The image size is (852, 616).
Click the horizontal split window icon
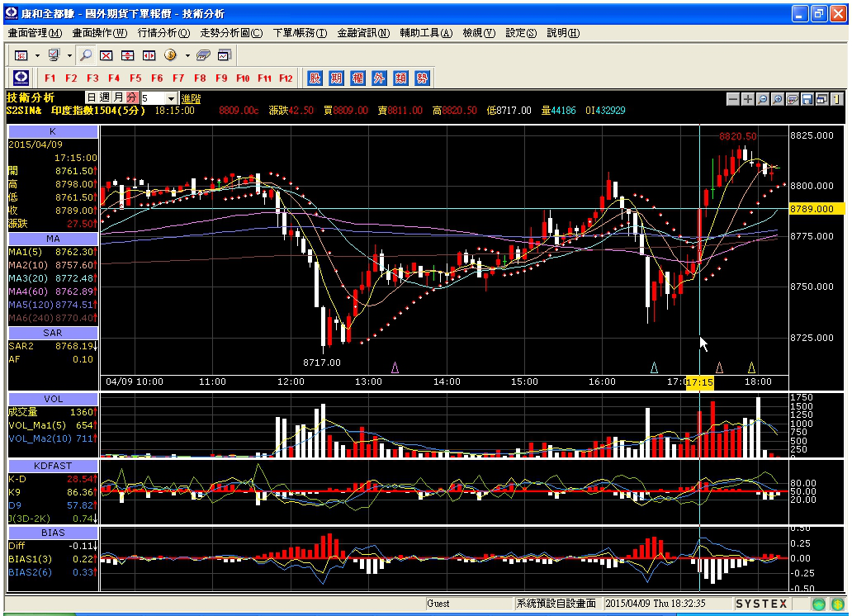[127, 55]
